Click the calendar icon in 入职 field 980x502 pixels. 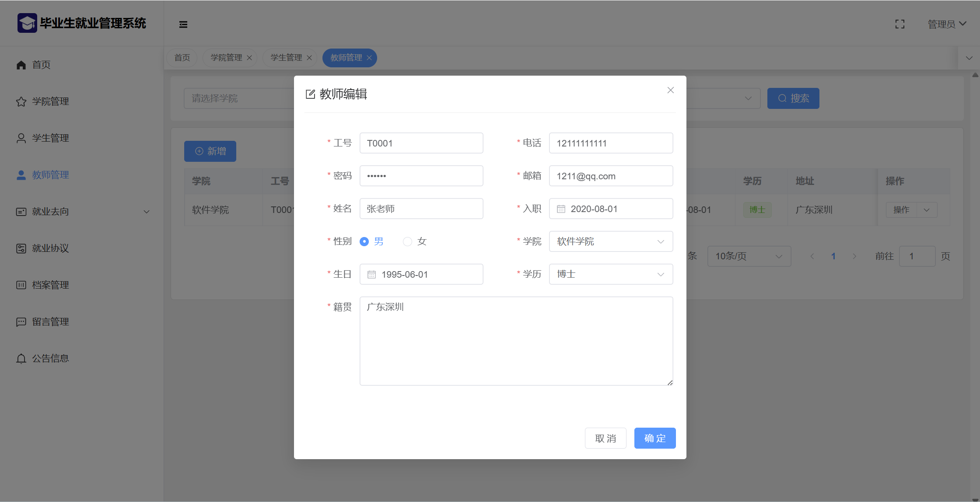561,209
